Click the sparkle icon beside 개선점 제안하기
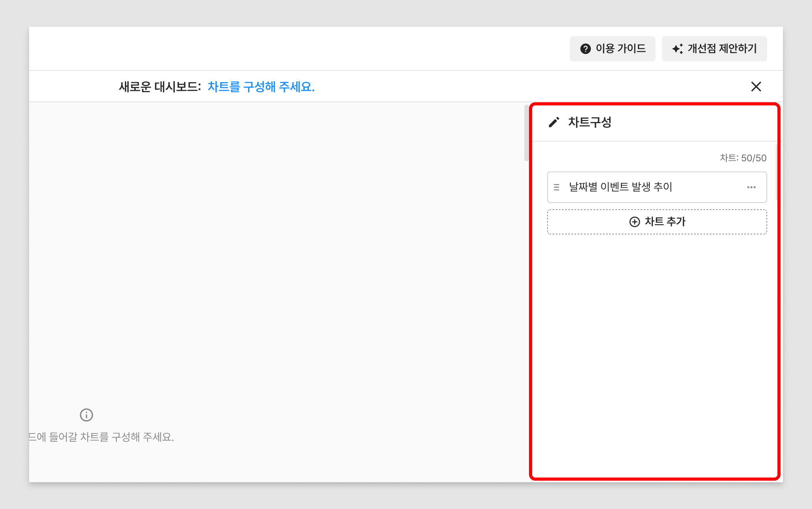Screen dimensions: 812x509 coord(677,49)
